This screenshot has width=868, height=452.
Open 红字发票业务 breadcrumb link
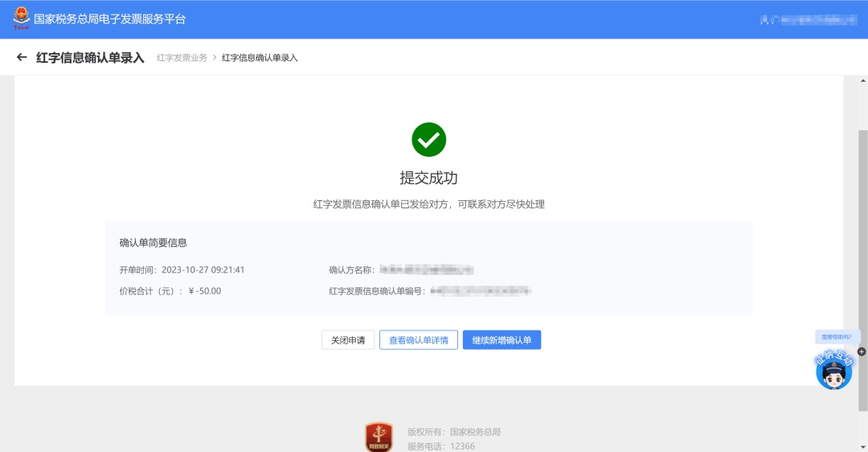182,58
